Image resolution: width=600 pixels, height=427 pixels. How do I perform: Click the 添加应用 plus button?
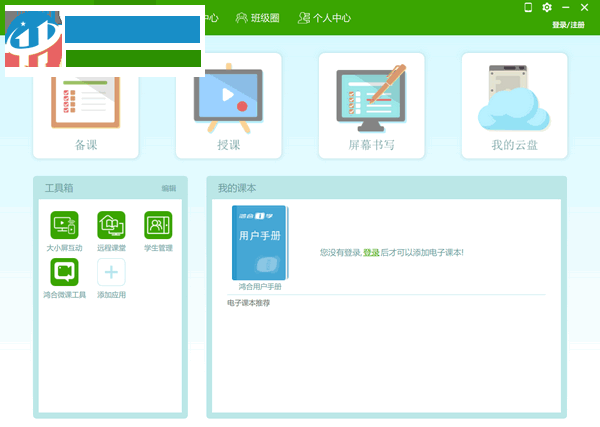tap(111, 272)
